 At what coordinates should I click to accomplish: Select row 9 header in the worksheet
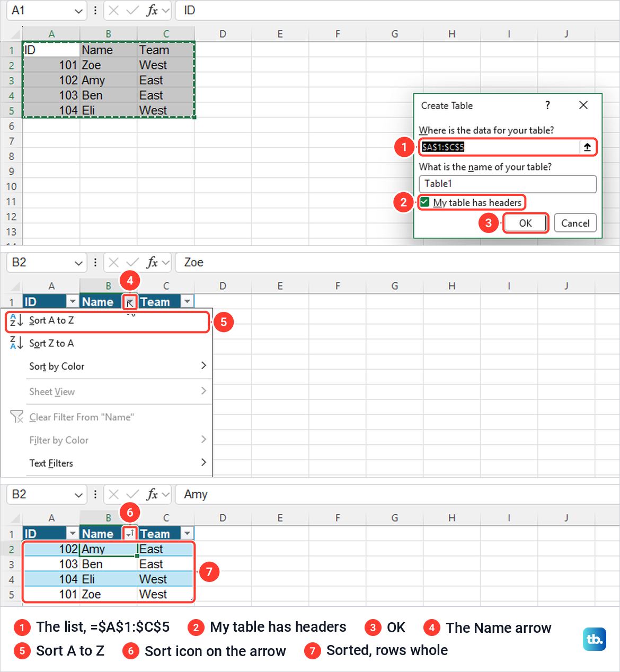11,171
